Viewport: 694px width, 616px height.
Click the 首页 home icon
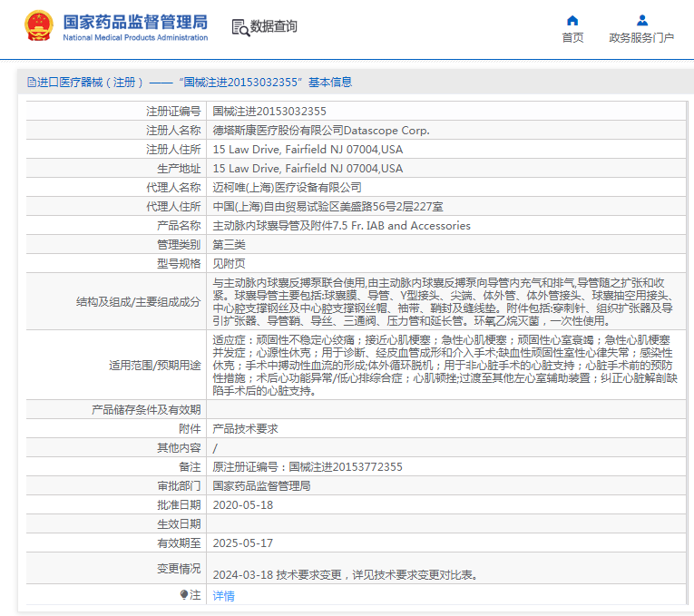572,20
